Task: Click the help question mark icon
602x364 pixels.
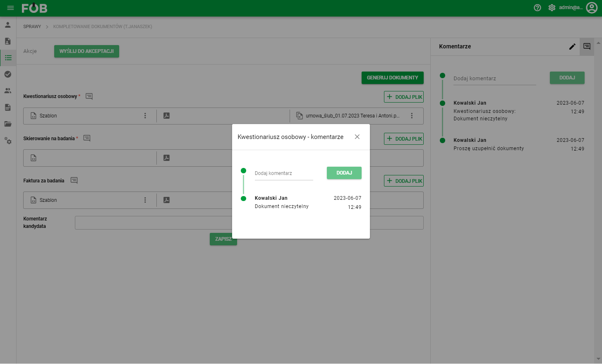Action: [537, 8]
